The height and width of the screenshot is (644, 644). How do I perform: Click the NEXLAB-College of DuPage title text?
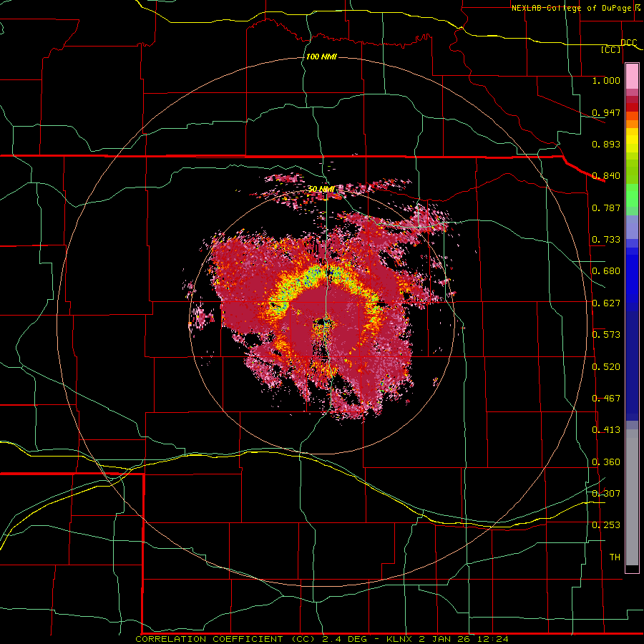point(576,8)
